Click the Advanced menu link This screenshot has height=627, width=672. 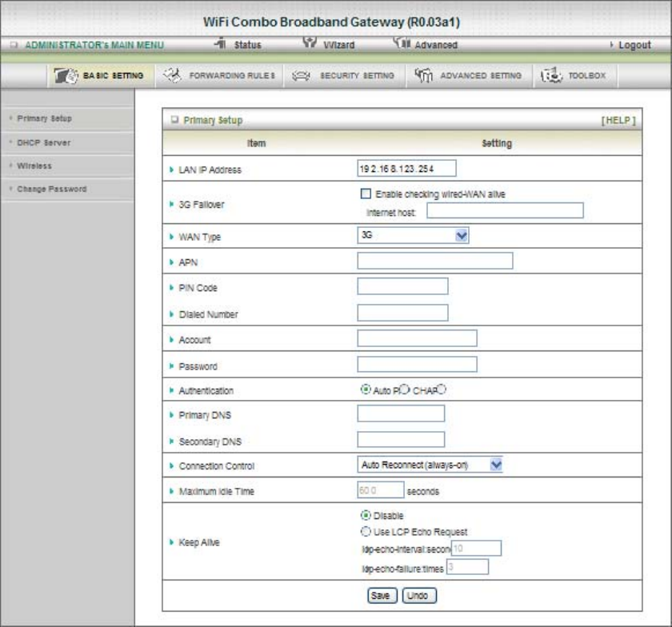(436, 45)
